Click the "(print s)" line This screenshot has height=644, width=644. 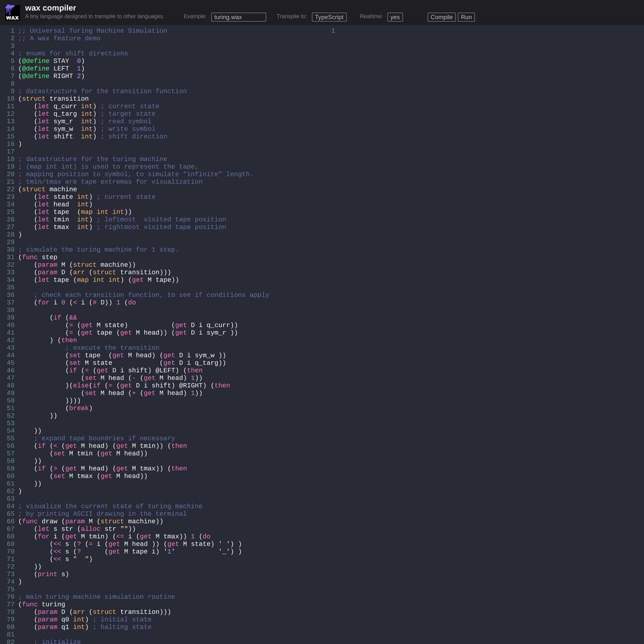[52, 574]
